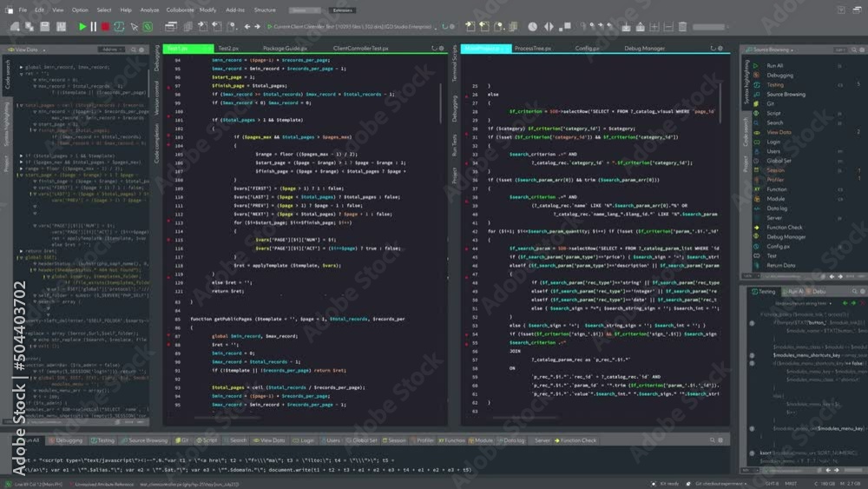
Task: Click Git icon in Source Browsing list
Action: 757,103
